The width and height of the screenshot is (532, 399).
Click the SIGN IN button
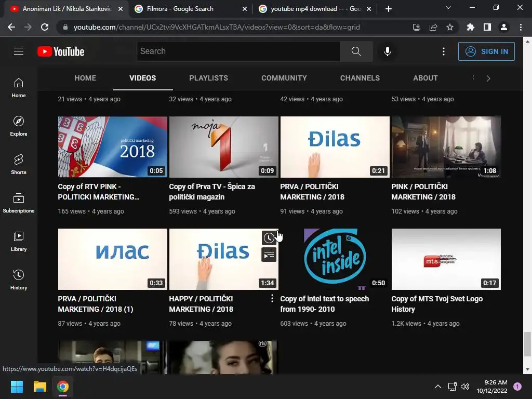(x=486, y=51)
